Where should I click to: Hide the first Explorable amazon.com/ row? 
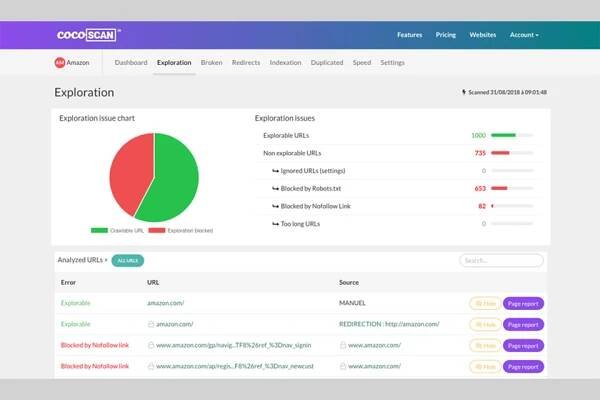(484, 302)
